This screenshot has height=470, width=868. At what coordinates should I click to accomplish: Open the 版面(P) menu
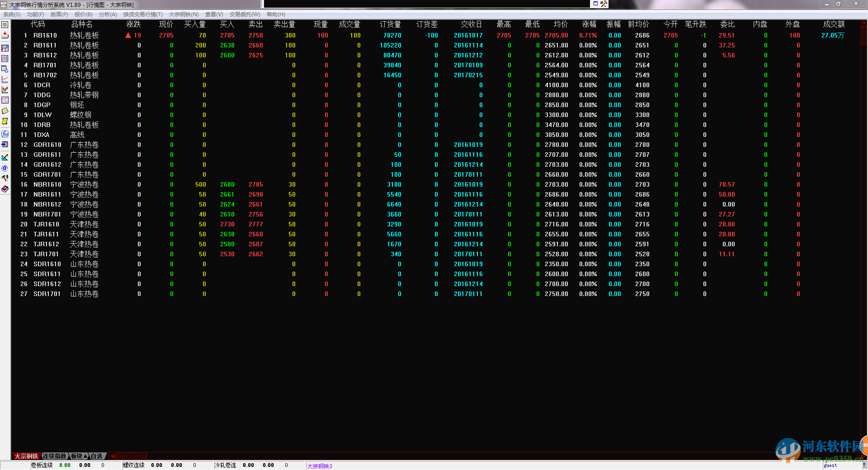59,14
